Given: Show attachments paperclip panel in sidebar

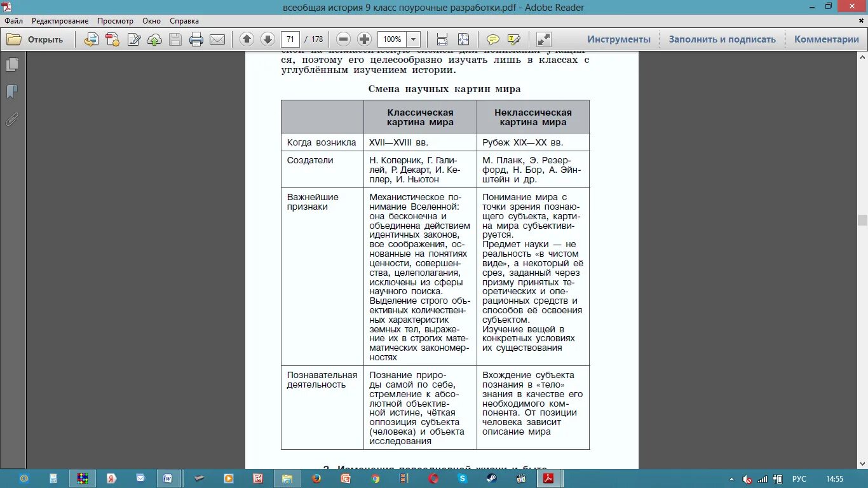Looking at the screenshot, I should [x=12, y=119].
